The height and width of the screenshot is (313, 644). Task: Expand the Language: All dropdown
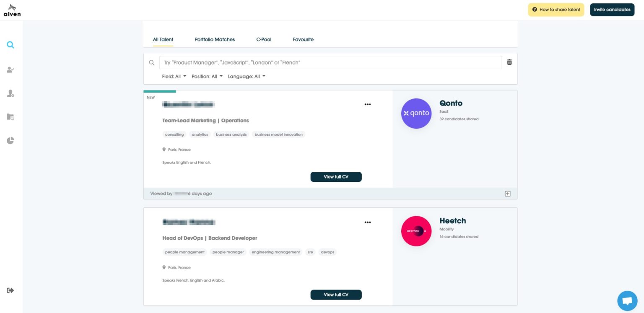(x=247, y=76)
